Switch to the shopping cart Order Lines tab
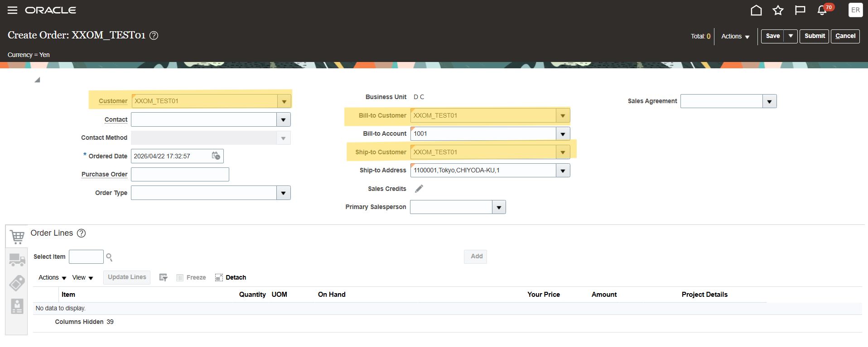This screenshot has height=347, width=868. (x=17, y=236)
